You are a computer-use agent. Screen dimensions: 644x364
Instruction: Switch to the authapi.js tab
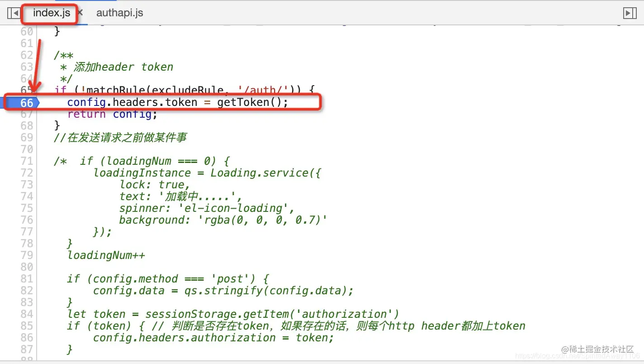(120, 13)
